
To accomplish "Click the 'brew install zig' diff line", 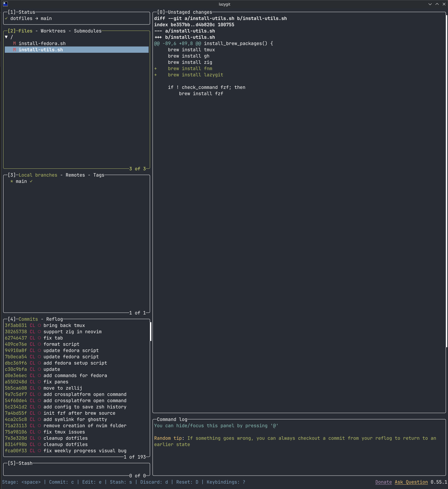I will [190, 62].
